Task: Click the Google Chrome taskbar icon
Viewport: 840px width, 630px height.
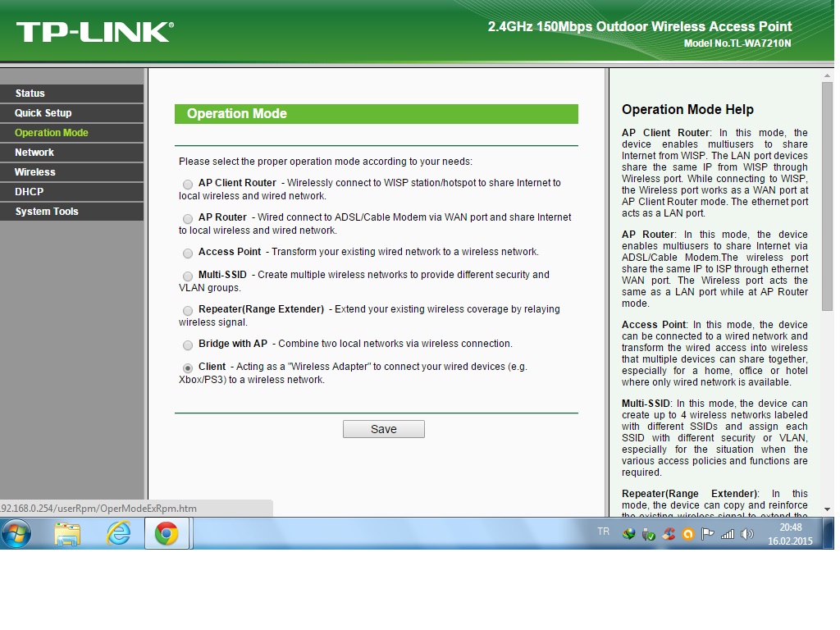Action: (167, 534)
